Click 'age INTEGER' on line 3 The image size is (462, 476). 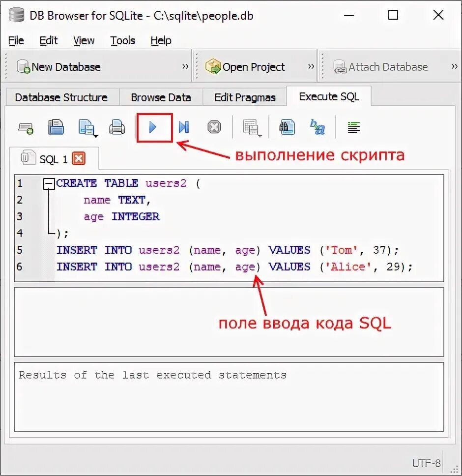pyautogui.click(x=121, y=217)
